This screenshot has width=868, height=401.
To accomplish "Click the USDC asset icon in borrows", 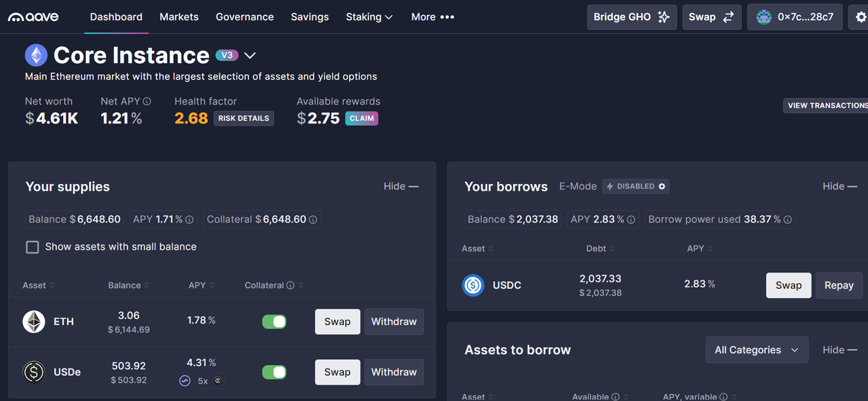I will [473, 285].
